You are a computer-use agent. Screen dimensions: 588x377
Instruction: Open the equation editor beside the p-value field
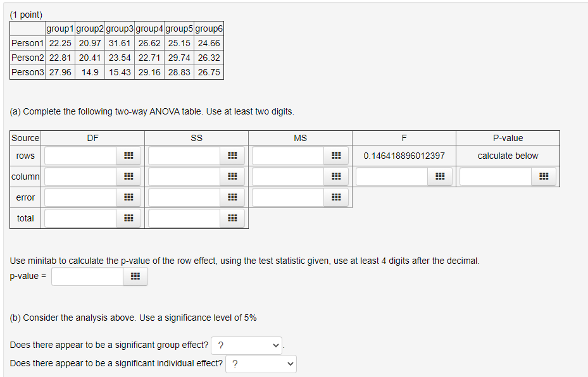click(x=135, y=276)
